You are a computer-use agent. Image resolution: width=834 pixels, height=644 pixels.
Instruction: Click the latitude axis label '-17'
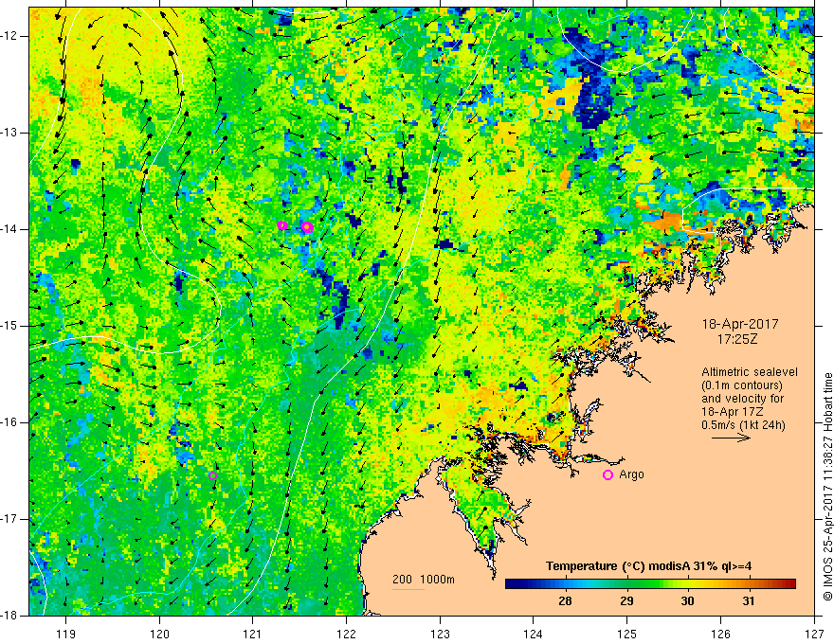9,519
